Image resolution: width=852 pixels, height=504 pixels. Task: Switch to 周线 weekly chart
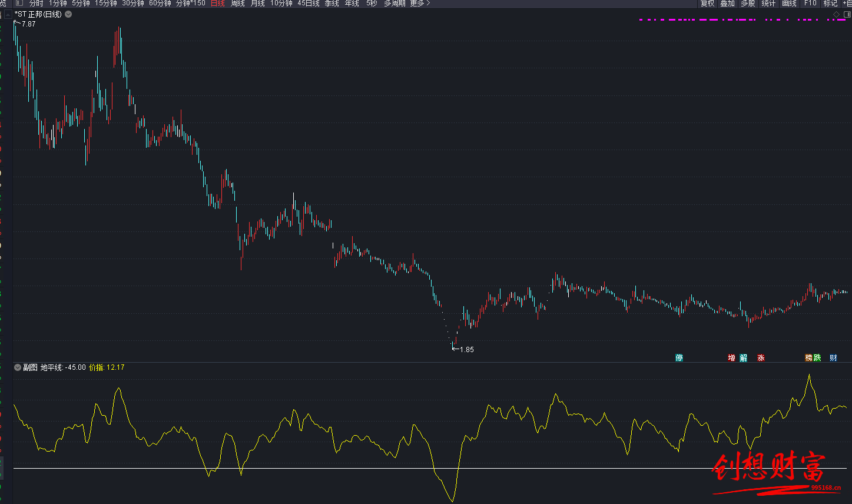(x=238, y=4)
